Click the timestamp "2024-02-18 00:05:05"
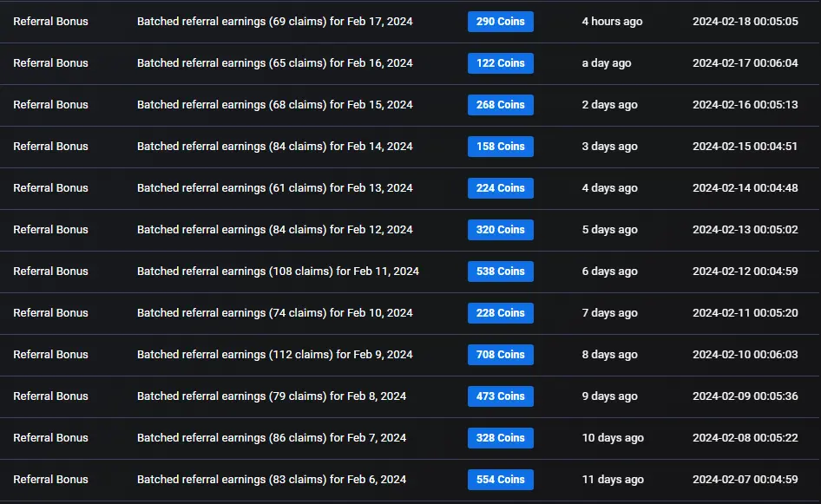 (745, 22)
